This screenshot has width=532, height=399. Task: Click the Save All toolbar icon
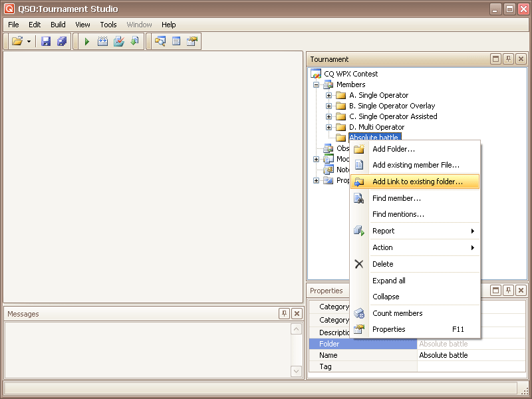[62, 41]
